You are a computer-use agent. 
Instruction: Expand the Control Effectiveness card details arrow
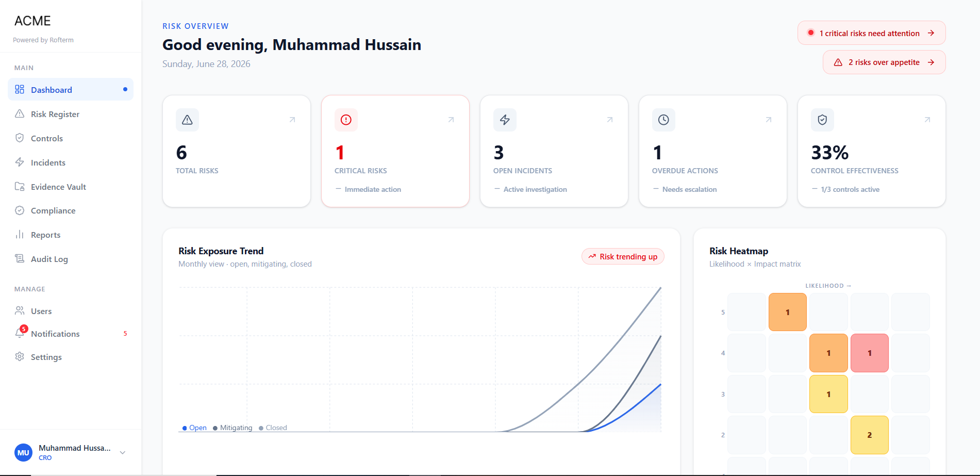927,120
